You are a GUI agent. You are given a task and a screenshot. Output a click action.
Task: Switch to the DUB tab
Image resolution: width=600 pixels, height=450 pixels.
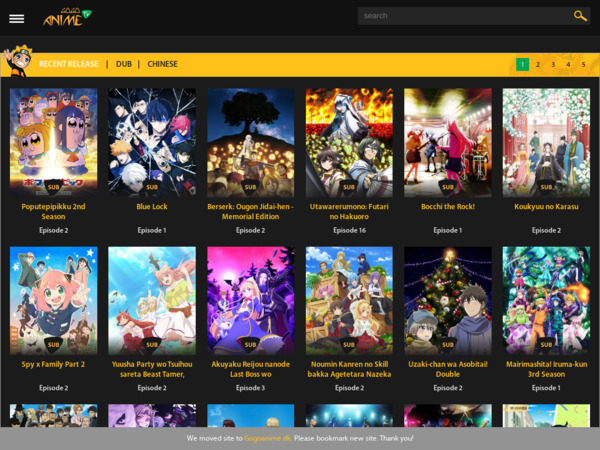[124, 64]
